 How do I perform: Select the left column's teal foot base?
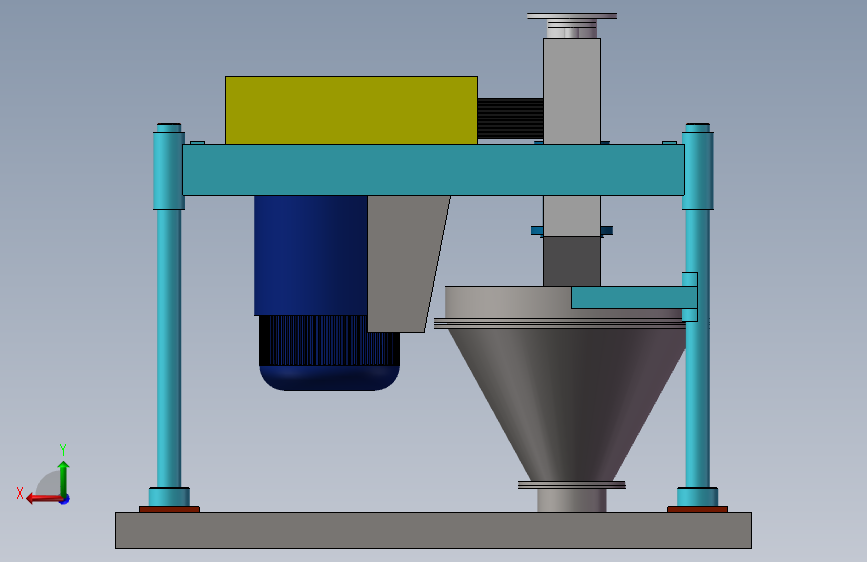[169, 497]
